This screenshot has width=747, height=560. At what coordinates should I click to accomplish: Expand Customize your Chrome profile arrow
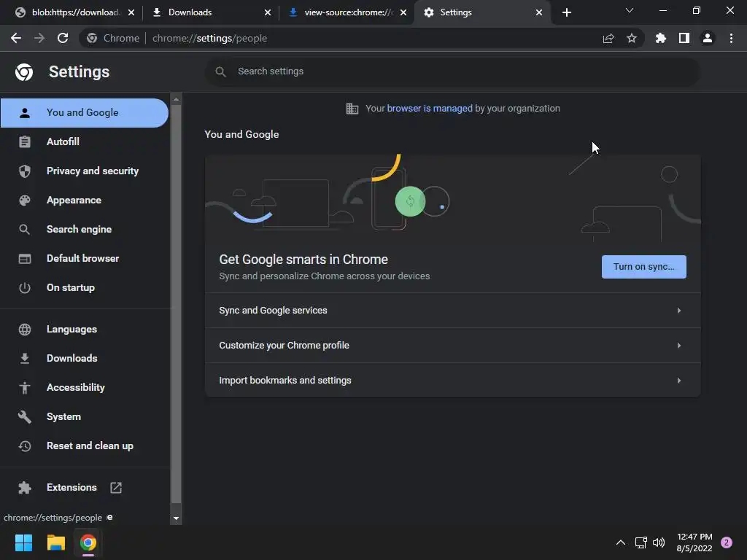679,345
